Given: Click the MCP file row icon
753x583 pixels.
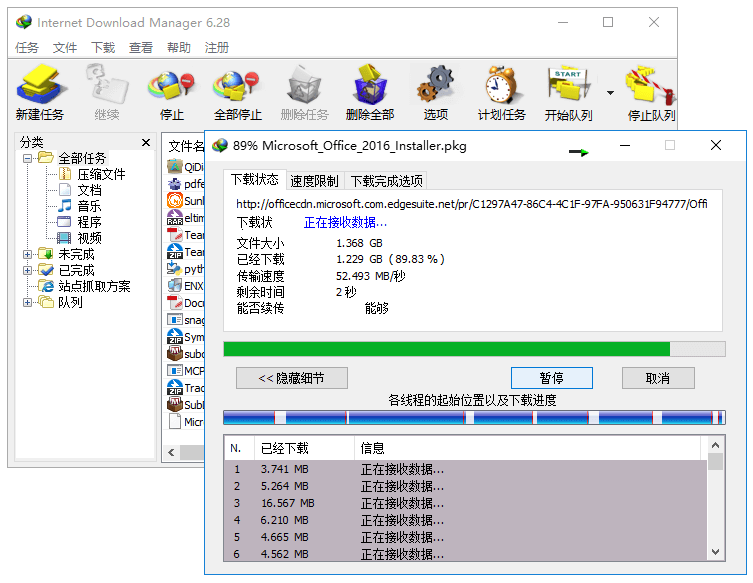Looking at the screenshot, I should (x=174, y=370).
